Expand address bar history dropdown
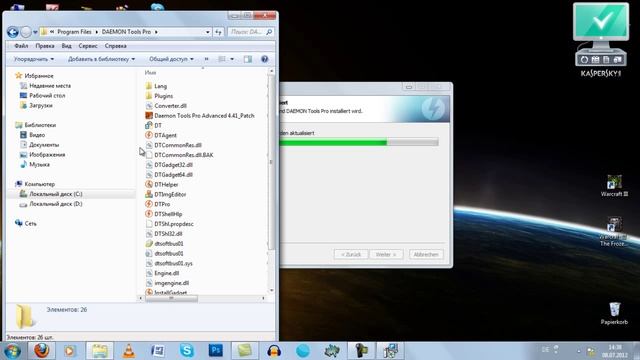Viewport: 640px width, 360px height. pos(208,32)
